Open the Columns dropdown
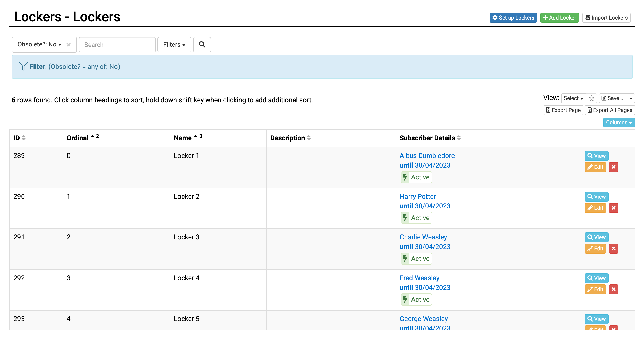 coord(619,123)
